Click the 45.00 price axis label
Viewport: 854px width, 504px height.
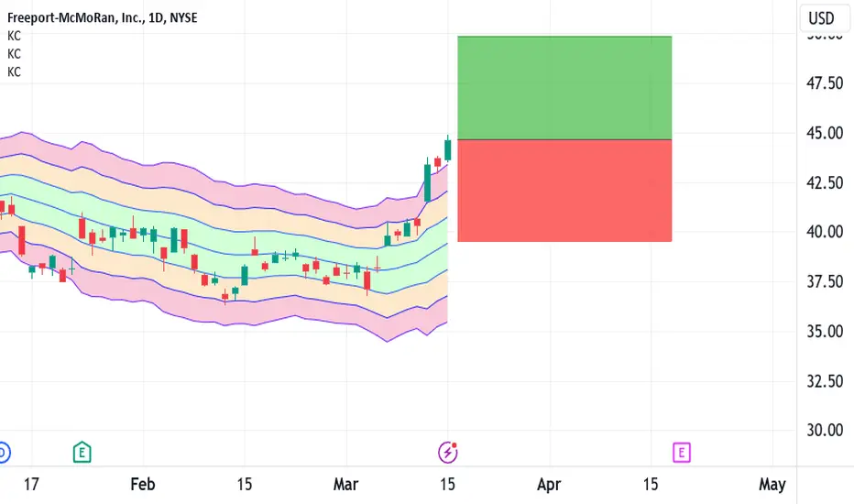tap(824, 133)
